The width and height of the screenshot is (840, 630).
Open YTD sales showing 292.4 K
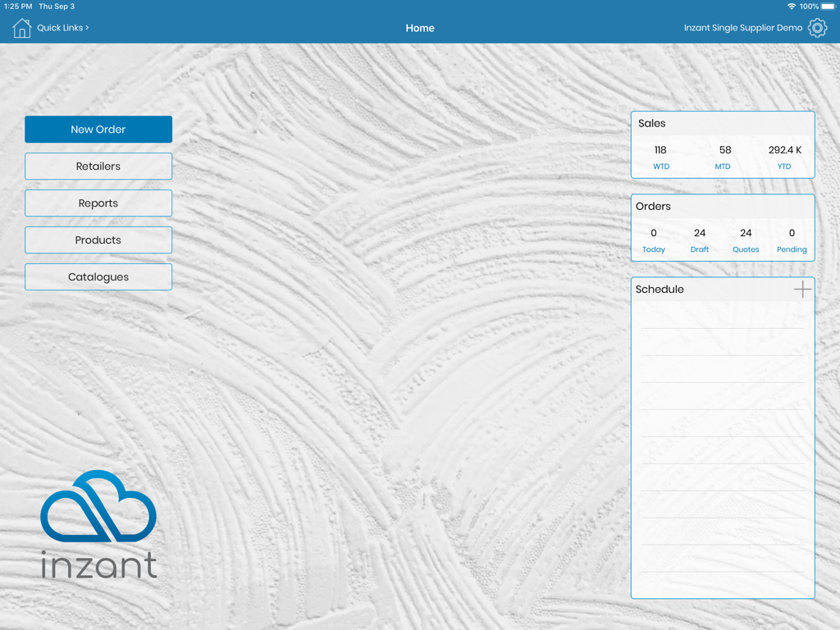pos(784,156)
